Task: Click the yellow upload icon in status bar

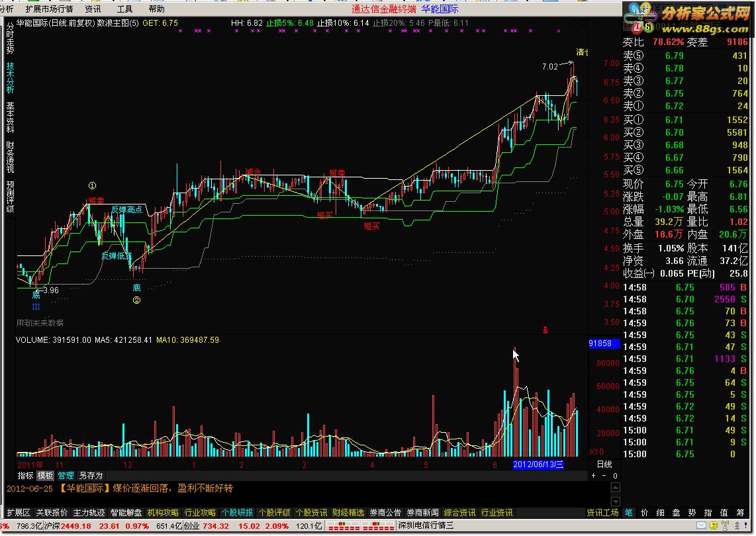Action: click(713, 525)
